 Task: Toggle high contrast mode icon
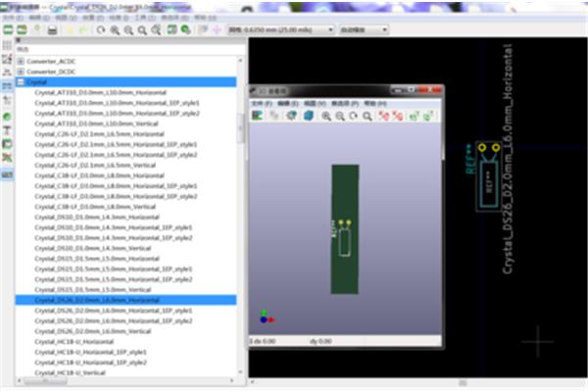(x=7, y=158)
